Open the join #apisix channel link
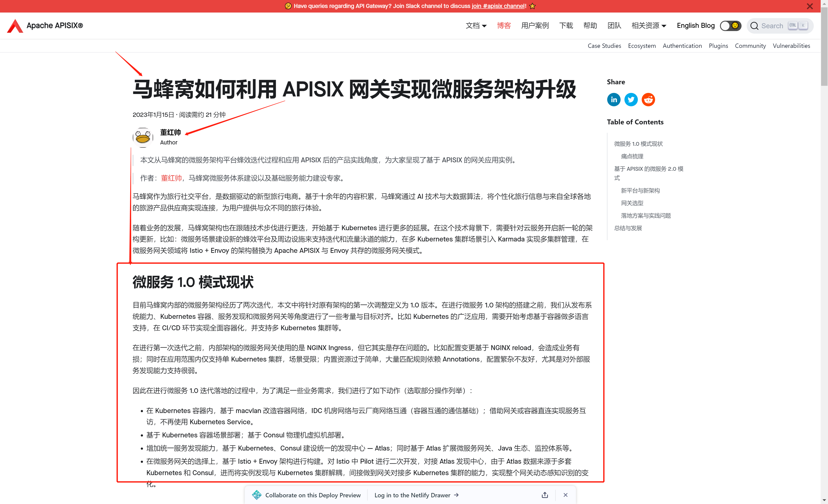This screenshot has width=828, height=504. tap(499, 6)
